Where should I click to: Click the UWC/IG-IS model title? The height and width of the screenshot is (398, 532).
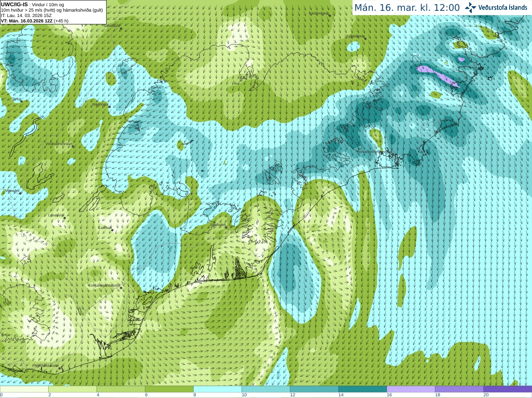[x=14, y=5]
